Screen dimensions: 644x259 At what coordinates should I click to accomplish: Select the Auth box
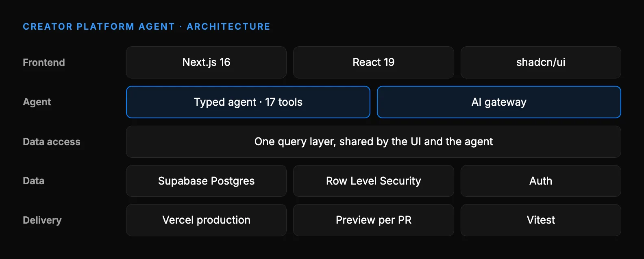[x=541, y=181]
